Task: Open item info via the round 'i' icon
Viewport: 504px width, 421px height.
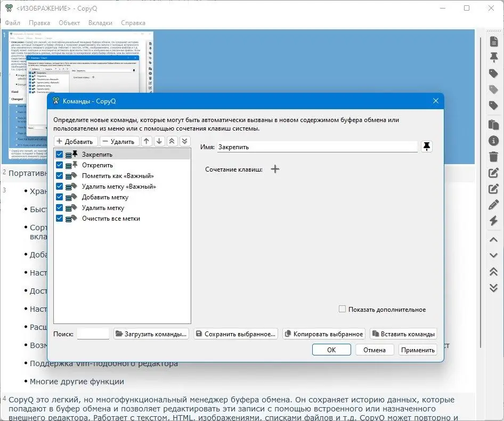Action: [x=494, y=141]
